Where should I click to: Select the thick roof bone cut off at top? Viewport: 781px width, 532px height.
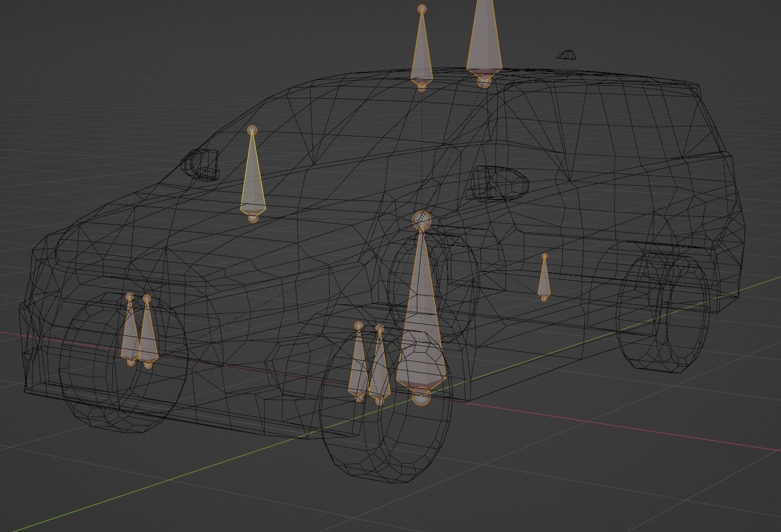click(x=484, y=42)
